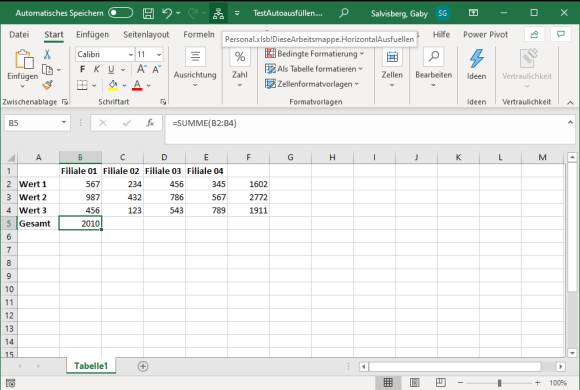Open ribbon display options icon
This screenshot has width=580, height=390.
click(473, 13)
